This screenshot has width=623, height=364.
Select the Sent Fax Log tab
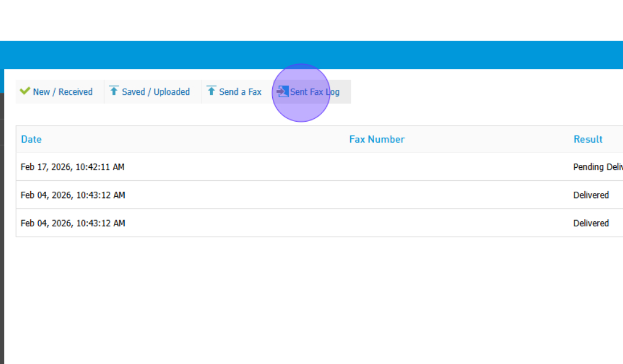(314, 92)
